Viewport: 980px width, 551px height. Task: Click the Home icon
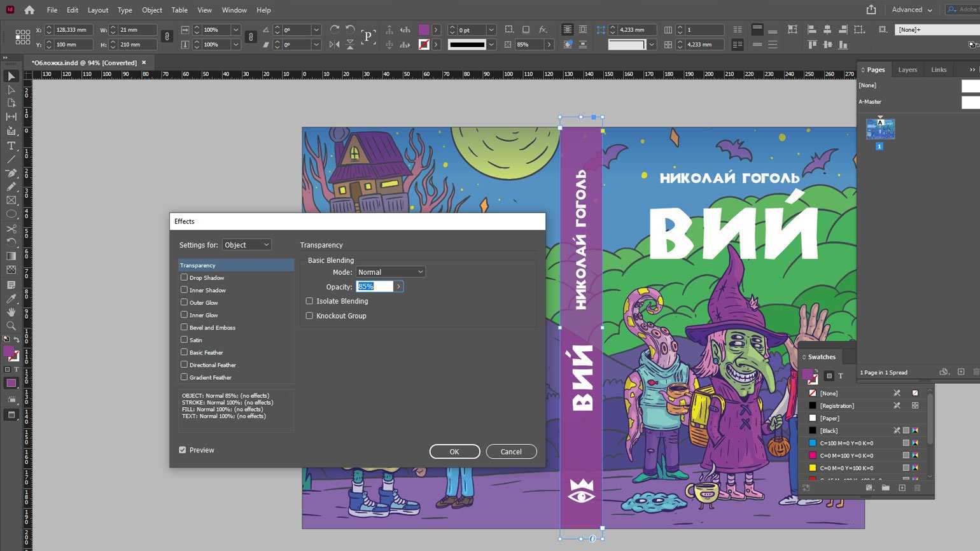[29, 10]
